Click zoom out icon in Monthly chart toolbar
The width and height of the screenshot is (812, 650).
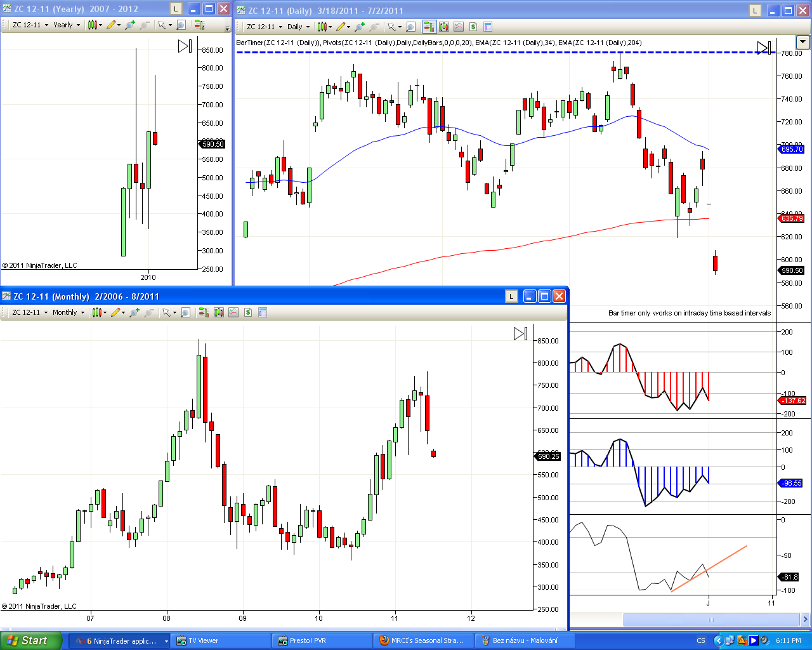tap(148, 312)
